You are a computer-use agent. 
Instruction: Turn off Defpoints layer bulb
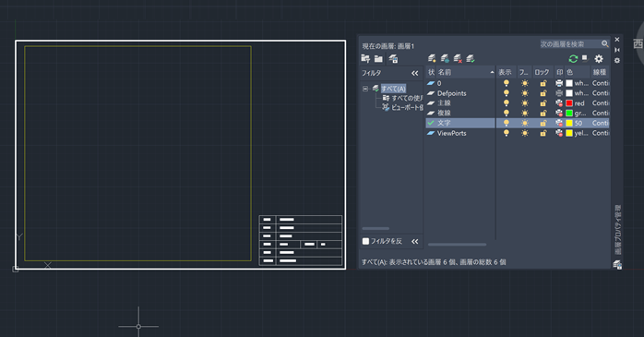pyautogui.click(x=507, y=93)
